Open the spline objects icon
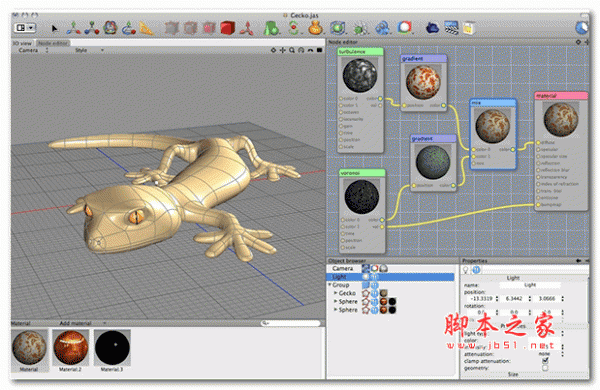The image size is (600, 390). coord(293,28)
